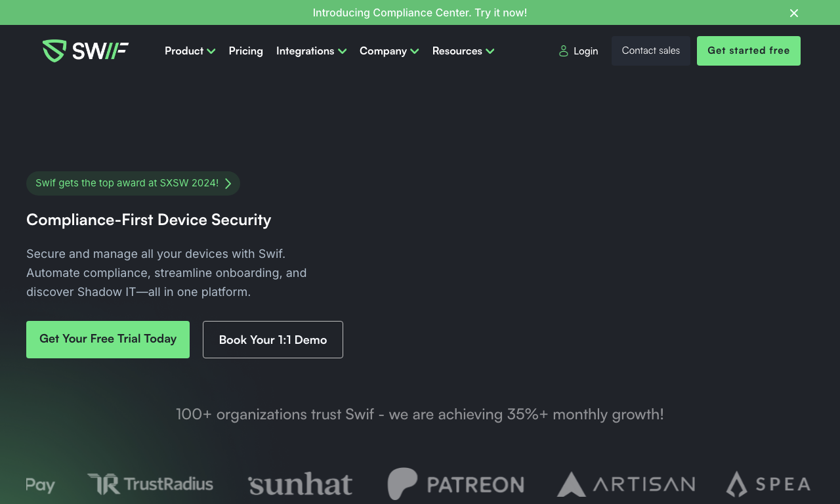Open the Swif SXSW 2024 award link
The width and height of the screenshot is (840, 504).
133,183
